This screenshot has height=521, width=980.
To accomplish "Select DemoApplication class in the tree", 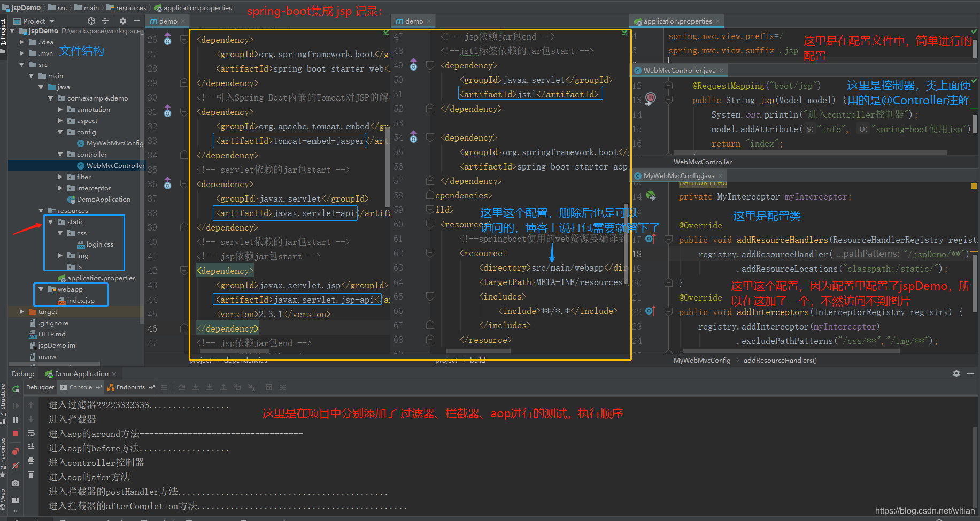I will 99,199.
